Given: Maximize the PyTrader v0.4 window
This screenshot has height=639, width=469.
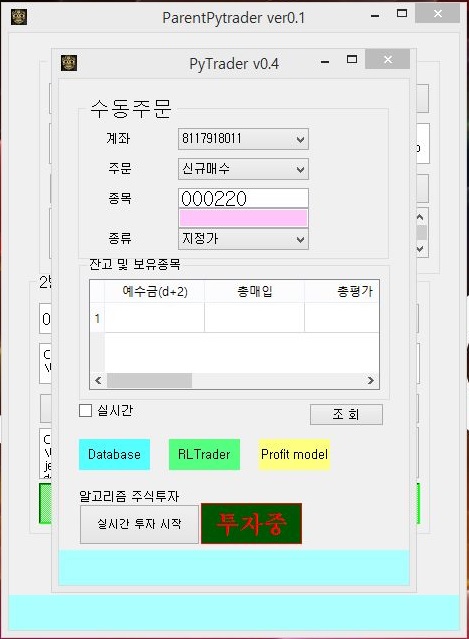Looking at the screenshot, I should (x=352, y=59).
